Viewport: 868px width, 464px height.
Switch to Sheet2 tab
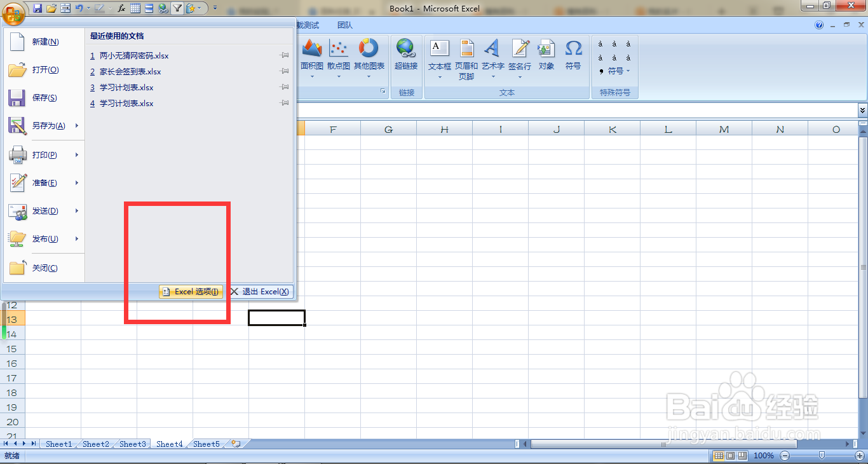[95, 444]
